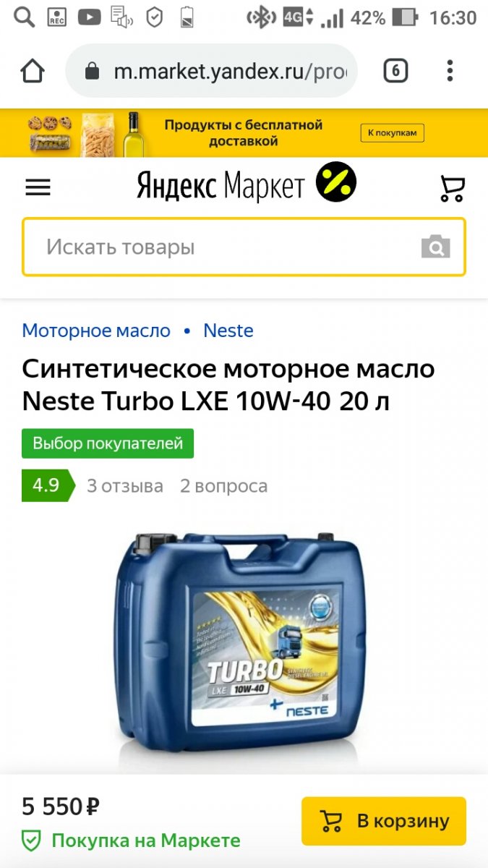Tap the 'К покупкам' banner button
The width and height of the screenshot is (488, 868).
[393, 133]
